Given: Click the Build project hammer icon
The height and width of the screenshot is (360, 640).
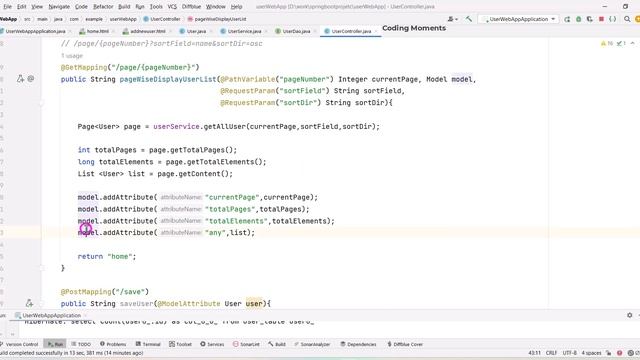Looking at the screenshot, I should click(x=469, y=19).
